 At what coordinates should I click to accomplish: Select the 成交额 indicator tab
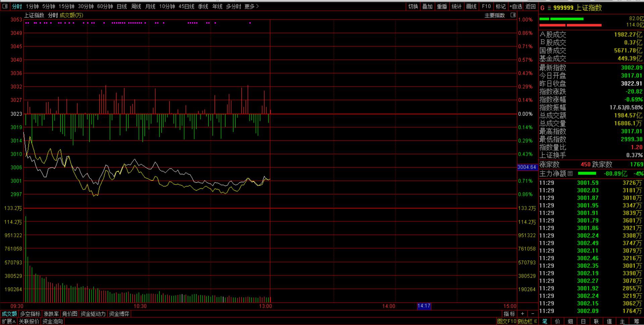click(9, 314)
